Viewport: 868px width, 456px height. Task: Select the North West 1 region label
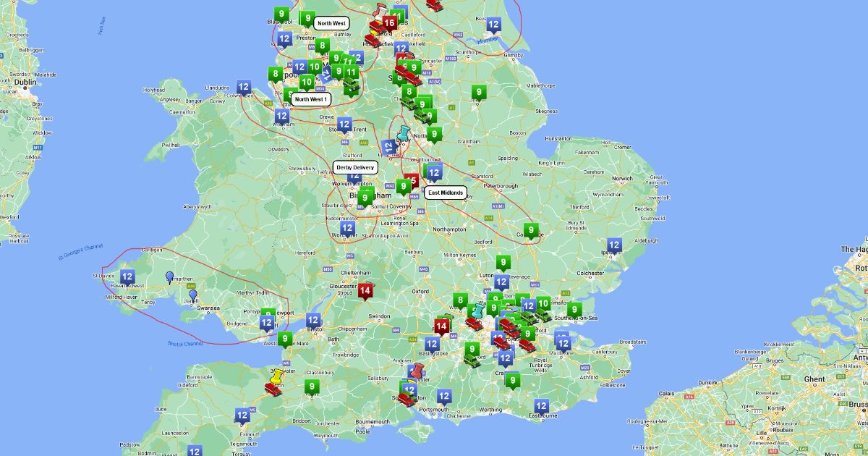point(311,99)
